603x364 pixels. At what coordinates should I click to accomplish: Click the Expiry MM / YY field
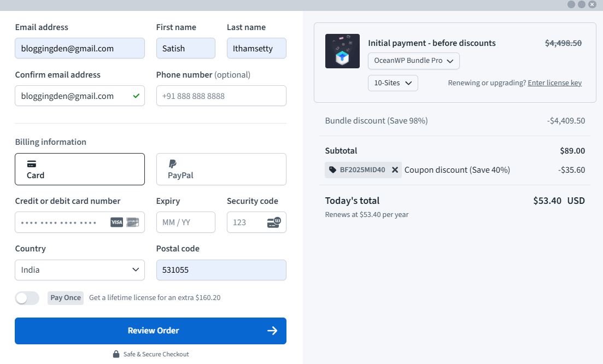pyautogui.click(x=185, y=222)
